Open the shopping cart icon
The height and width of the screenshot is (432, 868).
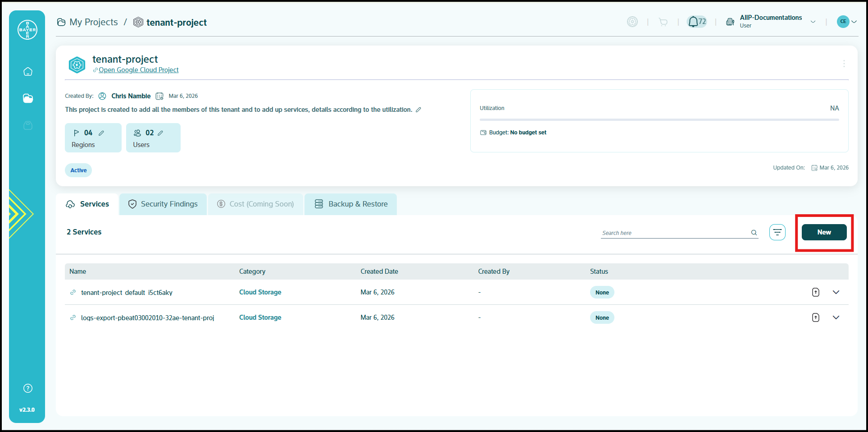point(663,22)
